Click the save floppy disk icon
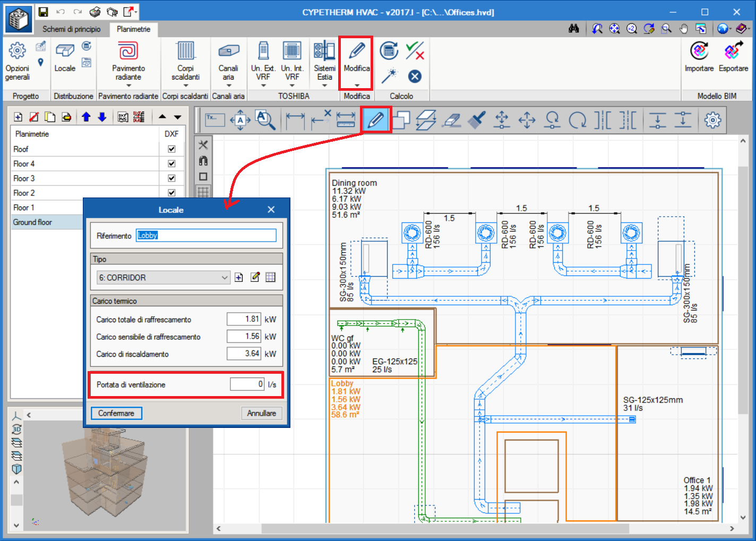This screenshot has height=541, width=756. pyautogui.click(x=44, y=12)
